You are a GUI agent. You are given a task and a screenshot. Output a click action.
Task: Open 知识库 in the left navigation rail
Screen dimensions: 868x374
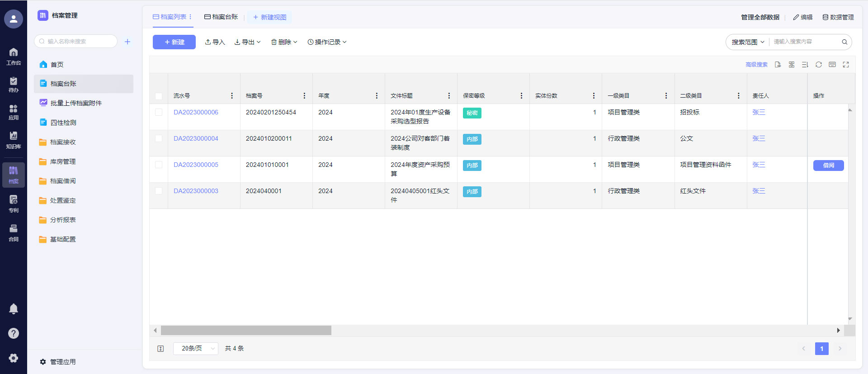14,140
